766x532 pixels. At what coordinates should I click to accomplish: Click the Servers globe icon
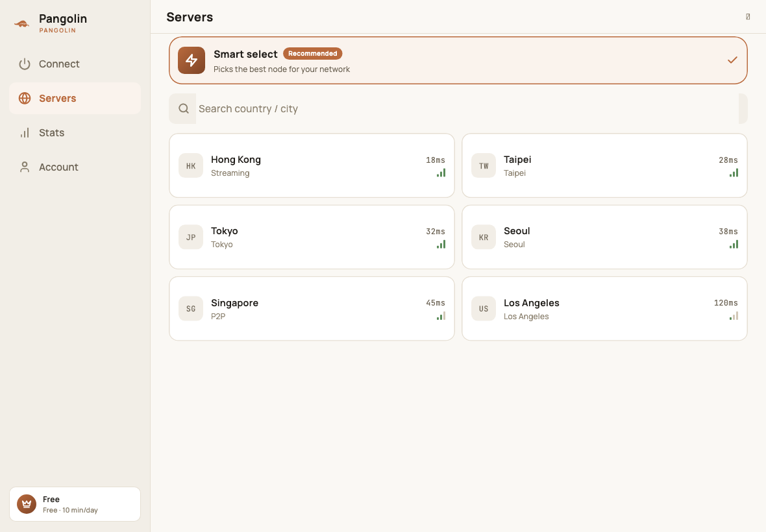tap(25, 98)
